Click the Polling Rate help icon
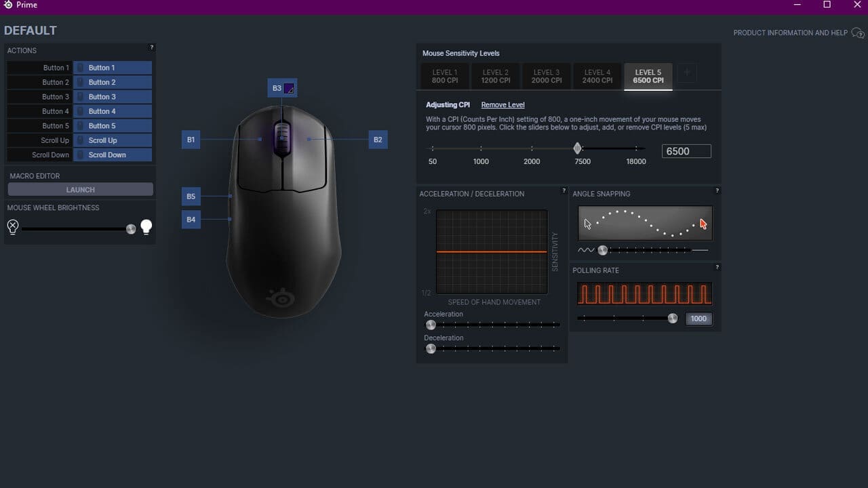Screen dimensions: 868x488 [x=717, y=267]
